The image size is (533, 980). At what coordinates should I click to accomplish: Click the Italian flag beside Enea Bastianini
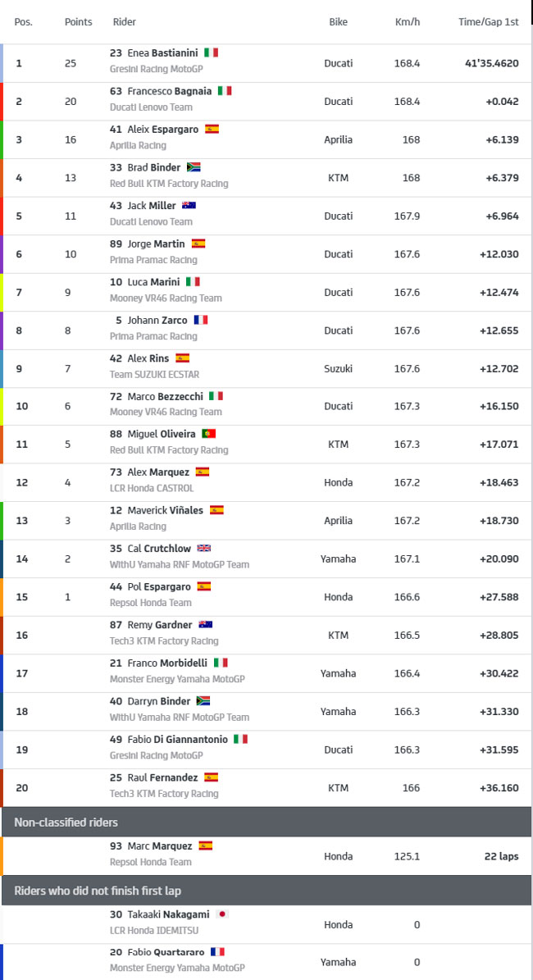click(x=212, y=52)
